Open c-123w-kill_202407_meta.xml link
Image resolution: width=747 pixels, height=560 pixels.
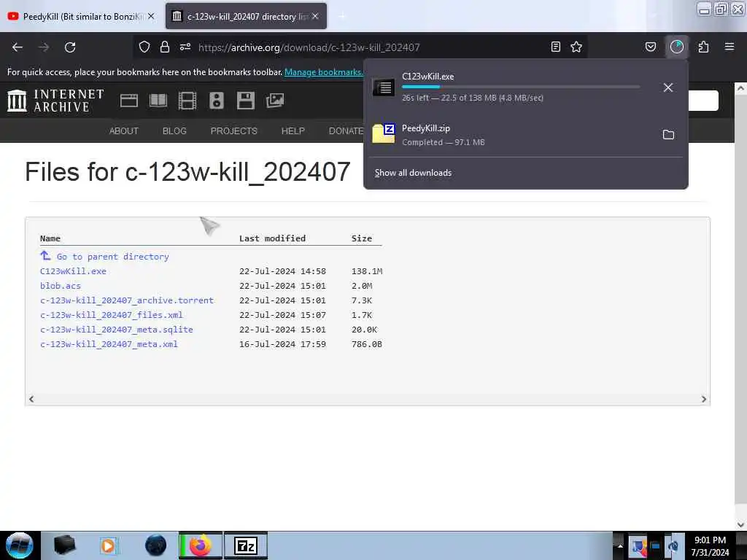pos(109,344)
